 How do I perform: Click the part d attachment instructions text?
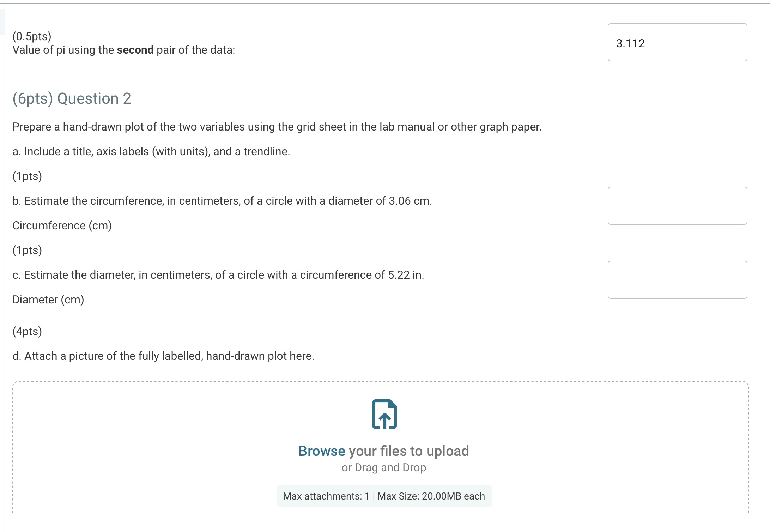(x=163, y=356)
